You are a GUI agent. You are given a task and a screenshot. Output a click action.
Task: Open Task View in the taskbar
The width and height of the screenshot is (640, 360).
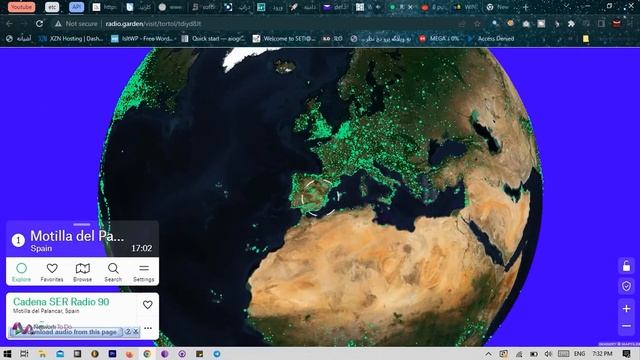click(24, 353)
